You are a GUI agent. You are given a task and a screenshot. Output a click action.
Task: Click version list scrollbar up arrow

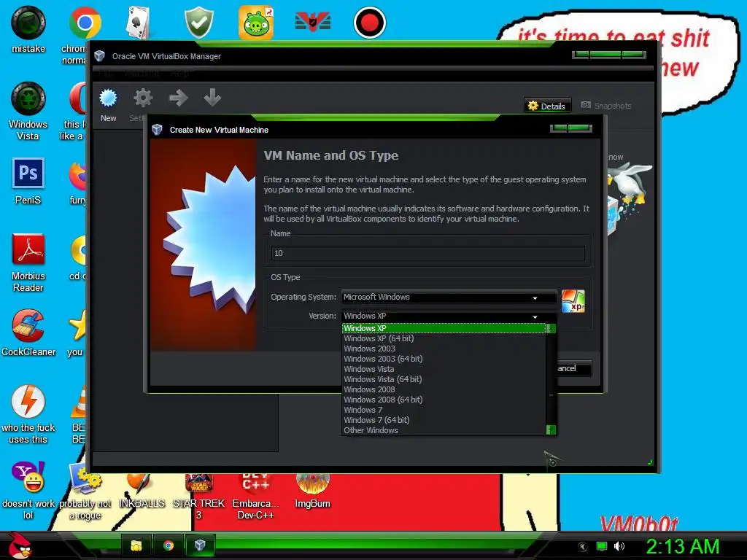[551, 328]
